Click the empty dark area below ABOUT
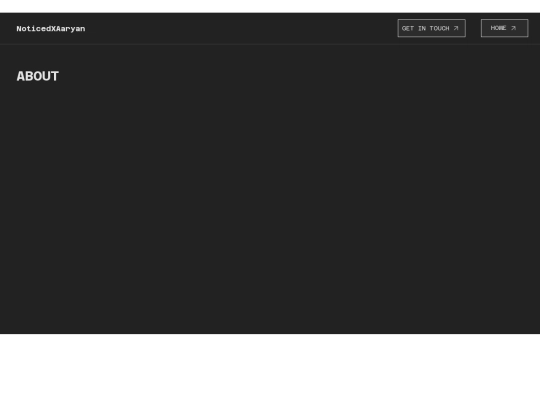The height and width of the screenshot is (405, 540). 270,207
